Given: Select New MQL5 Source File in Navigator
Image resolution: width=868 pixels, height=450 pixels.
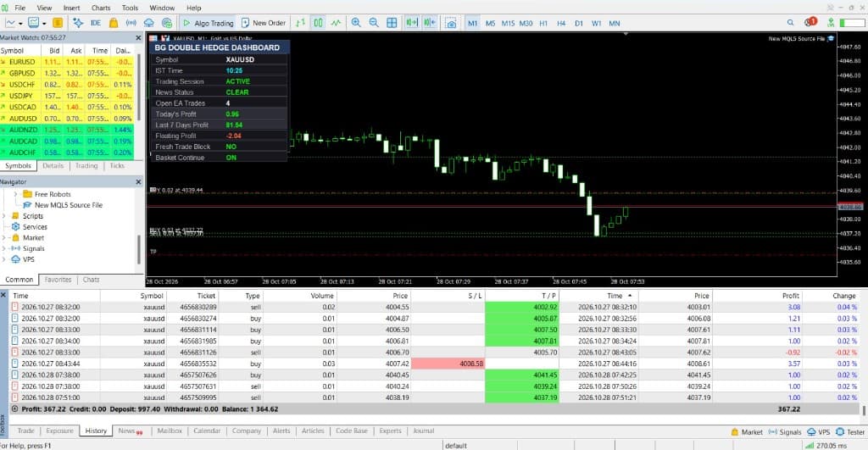Looking at the screenshot, I should point(69,205).
